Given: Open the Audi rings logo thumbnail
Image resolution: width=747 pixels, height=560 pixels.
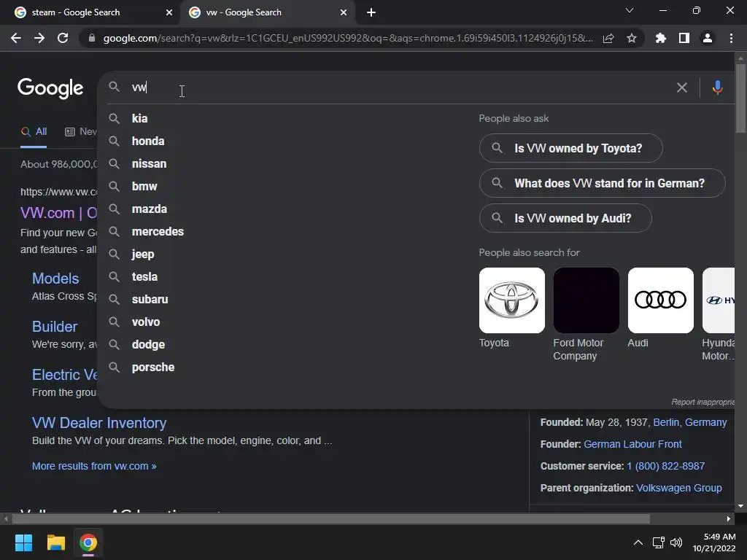Looking at the screenshot, I should click(x=660, y=300).
